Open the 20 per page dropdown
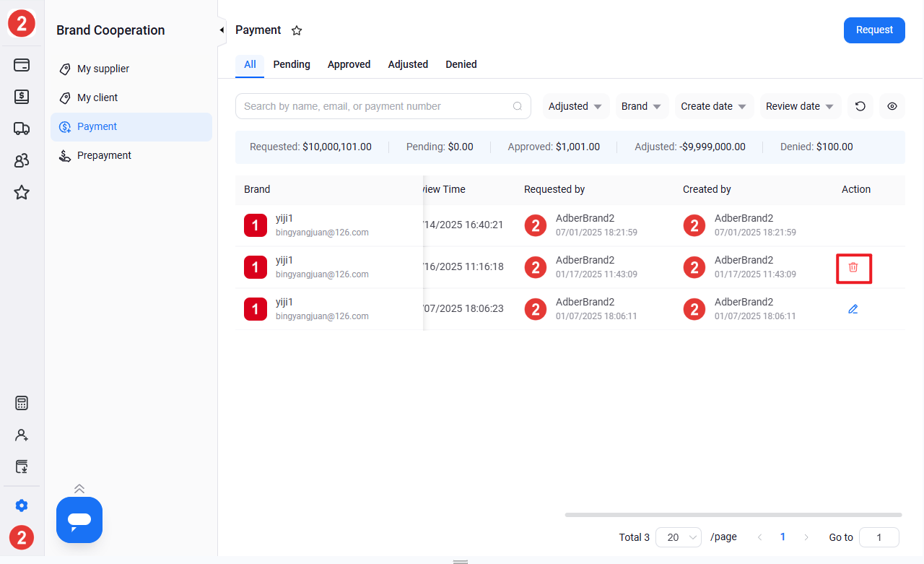The height and width of the screenshot is (564, 924). click(x=679, y=537)
